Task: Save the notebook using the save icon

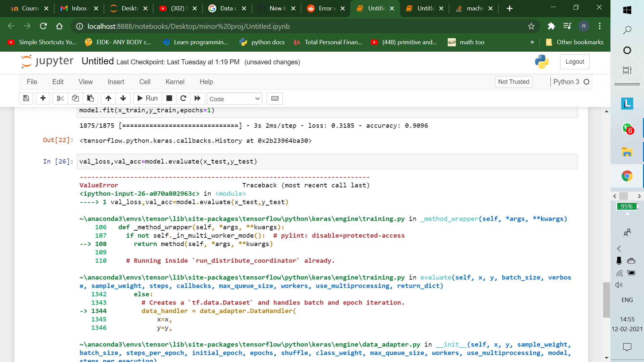Action: [26, 98]
